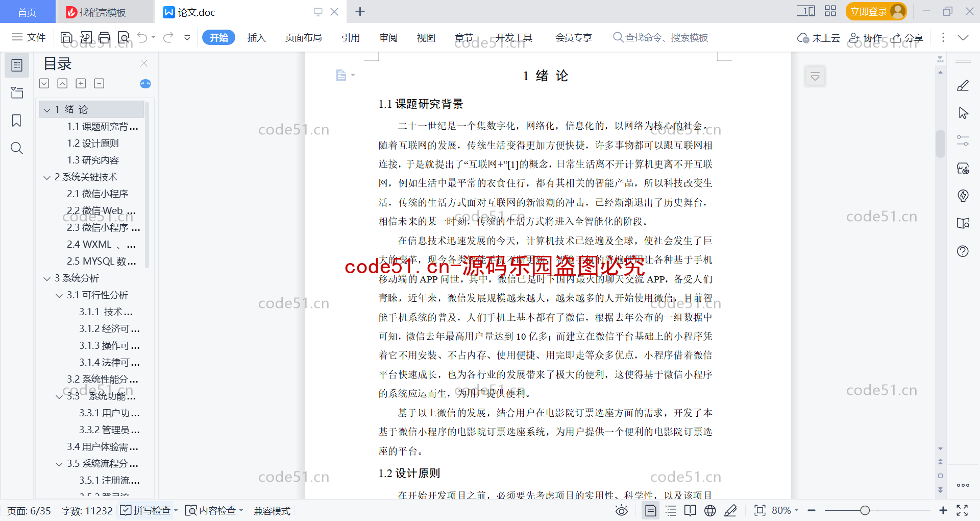Open the 80% zoom level dropdown

[x=785, y=510]
